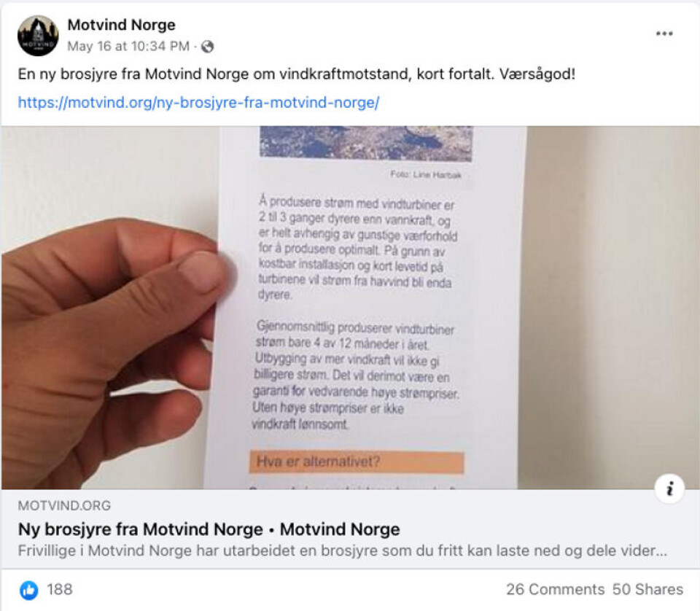This screenshot has width=700, height=611.
Task: Click the Motvind Norge profile picture
Action: pyautogui.click(x=38, y=36)
